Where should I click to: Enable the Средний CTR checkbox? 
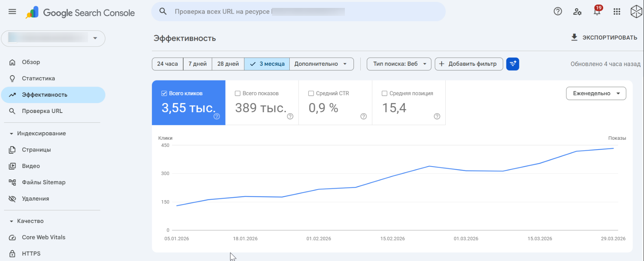pos(311,93)
